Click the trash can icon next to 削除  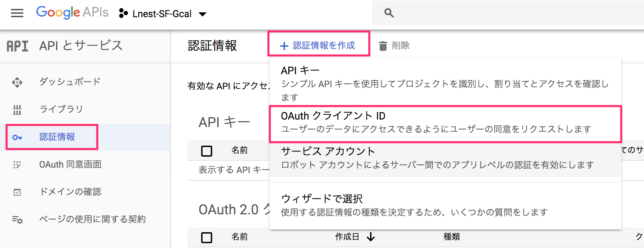[383, 46]
